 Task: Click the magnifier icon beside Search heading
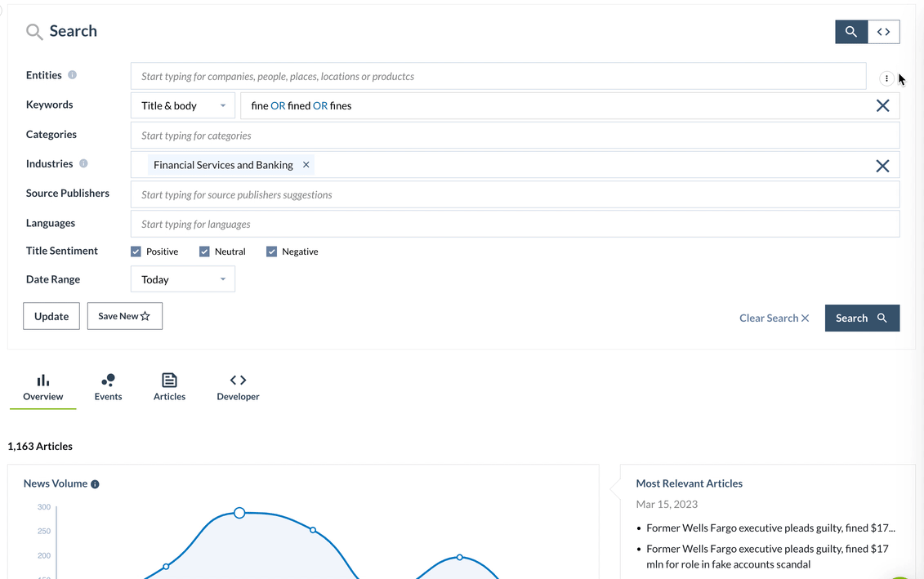click(34, 32)
